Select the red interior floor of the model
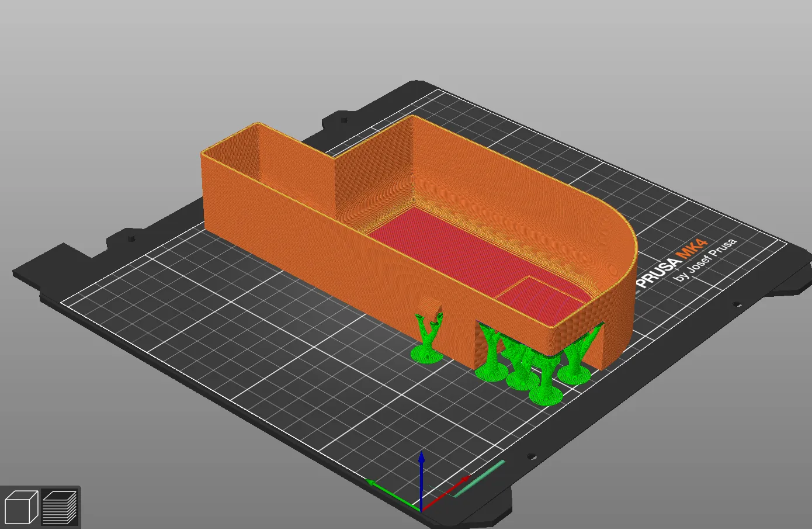Viewport: 812px width, 530px height. tap(467, 251)
